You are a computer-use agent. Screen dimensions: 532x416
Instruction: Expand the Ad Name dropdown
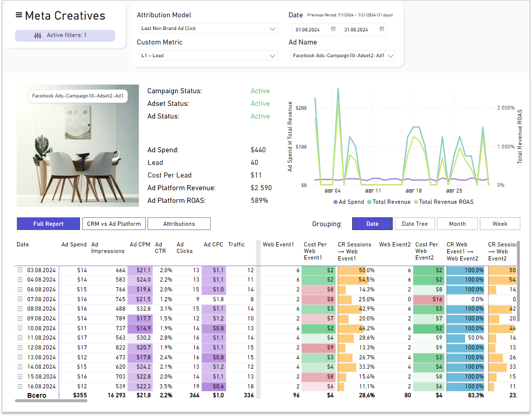[343, 56]
